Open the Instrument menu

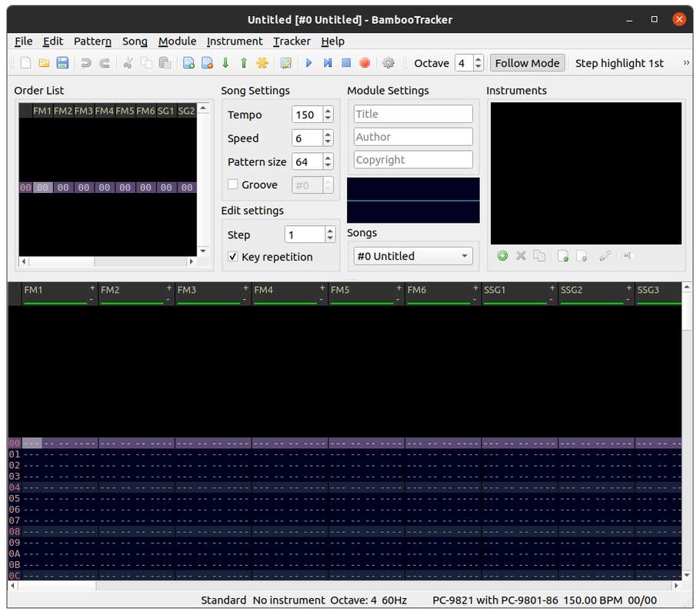click(x=235, y=42)
